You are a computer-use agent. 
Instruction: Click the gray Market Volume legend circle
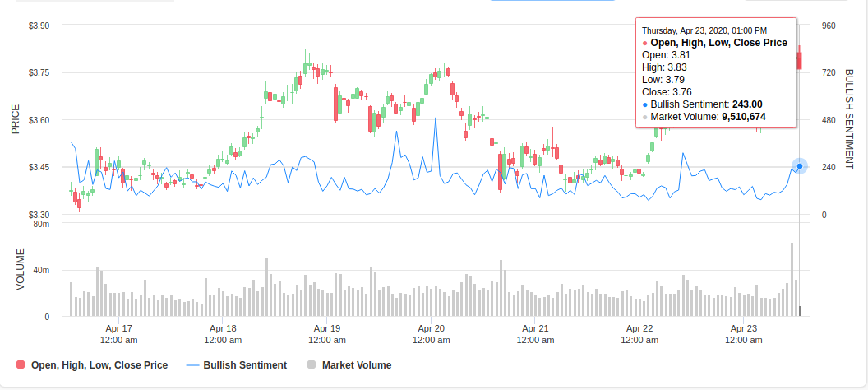click(x=312, y=365)
